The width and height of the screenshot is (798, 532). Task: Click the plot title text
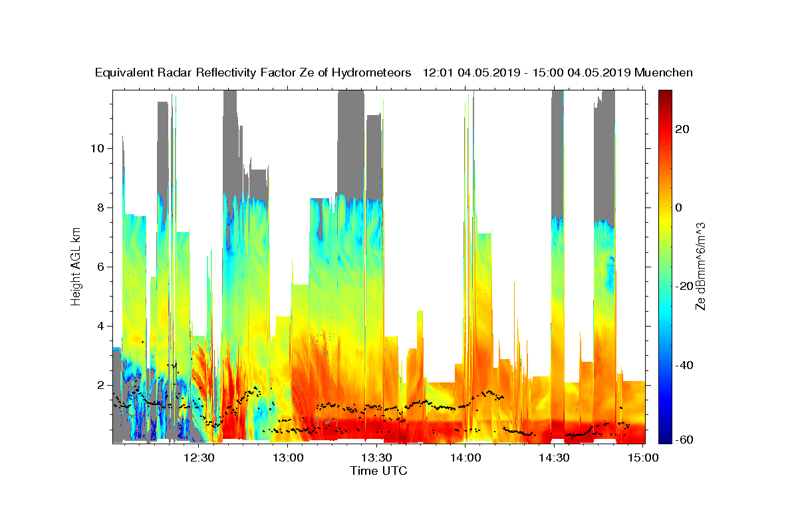[394, 72]
